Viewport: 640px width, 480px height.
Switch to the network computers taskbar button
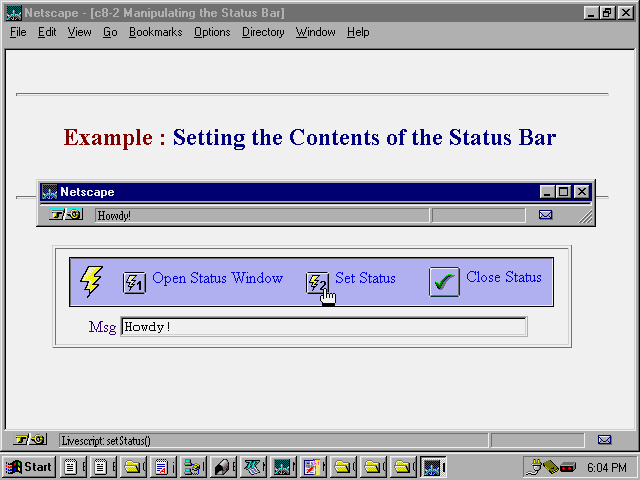coord(194,467)
